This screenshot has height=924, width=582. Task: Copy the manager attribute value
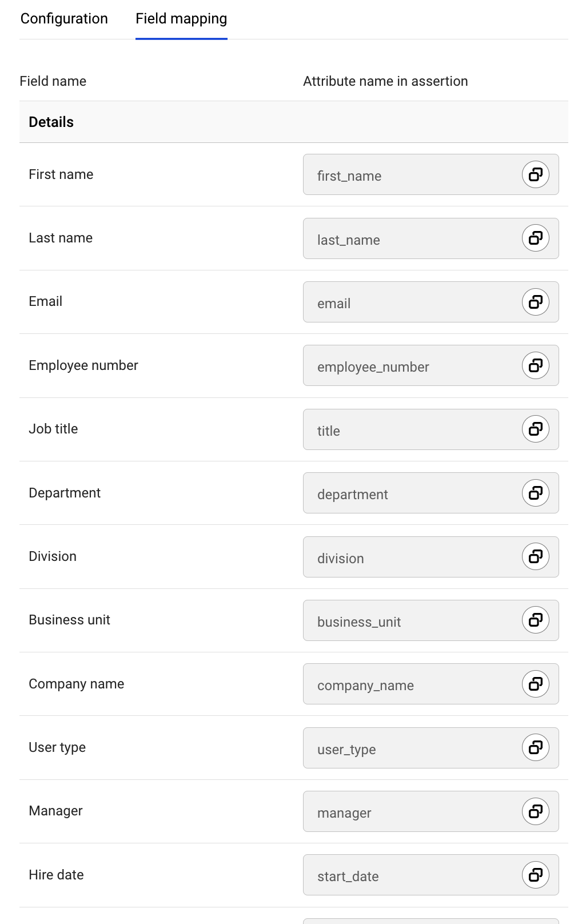click(x=535, y=811)
